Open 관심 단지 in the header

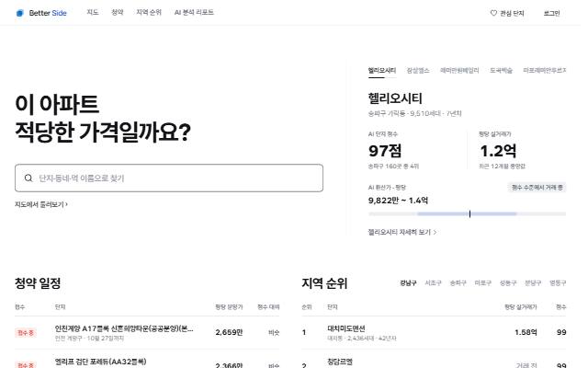coord(507,13)
